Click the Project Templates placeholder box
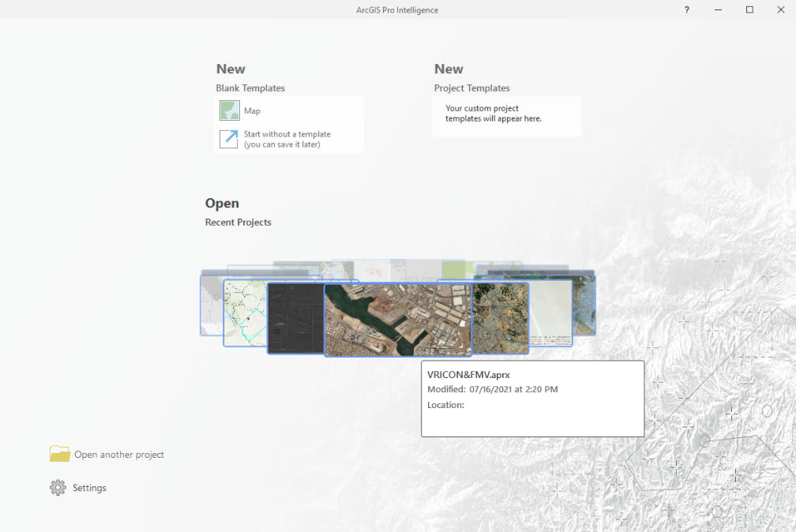 coord(506,115)
